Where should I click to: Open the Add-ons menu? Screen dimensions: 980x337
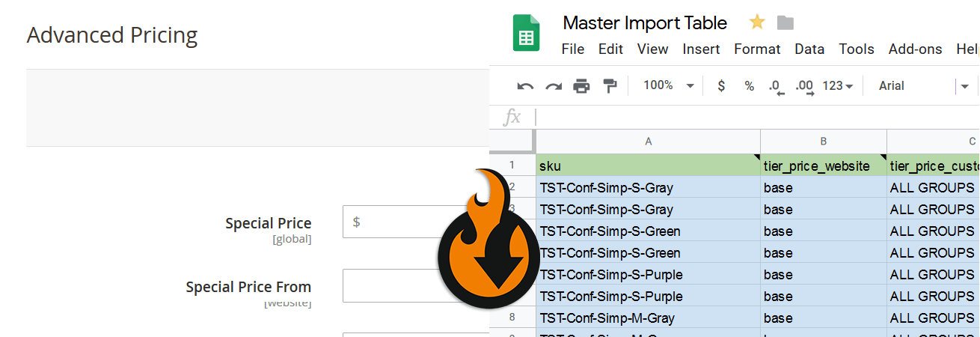pyautogui.click(x=915, y=49)
